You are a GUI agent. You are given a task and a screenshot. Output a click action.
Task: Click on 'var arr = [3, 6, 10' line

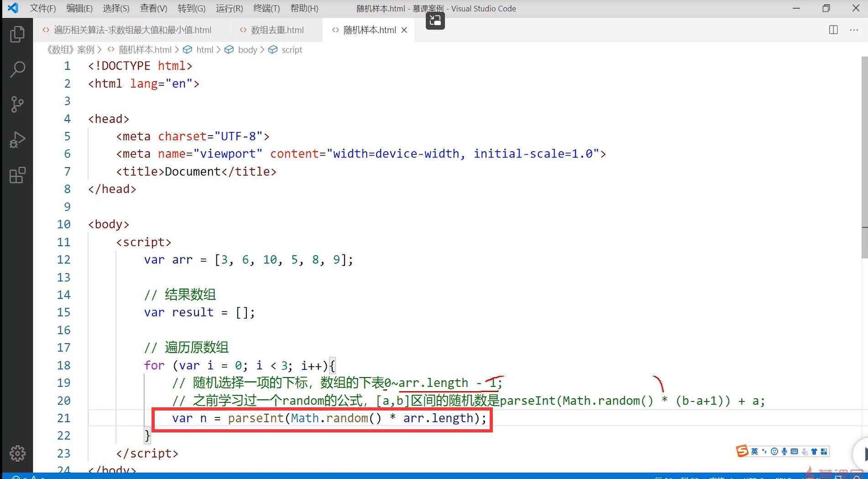249,259
